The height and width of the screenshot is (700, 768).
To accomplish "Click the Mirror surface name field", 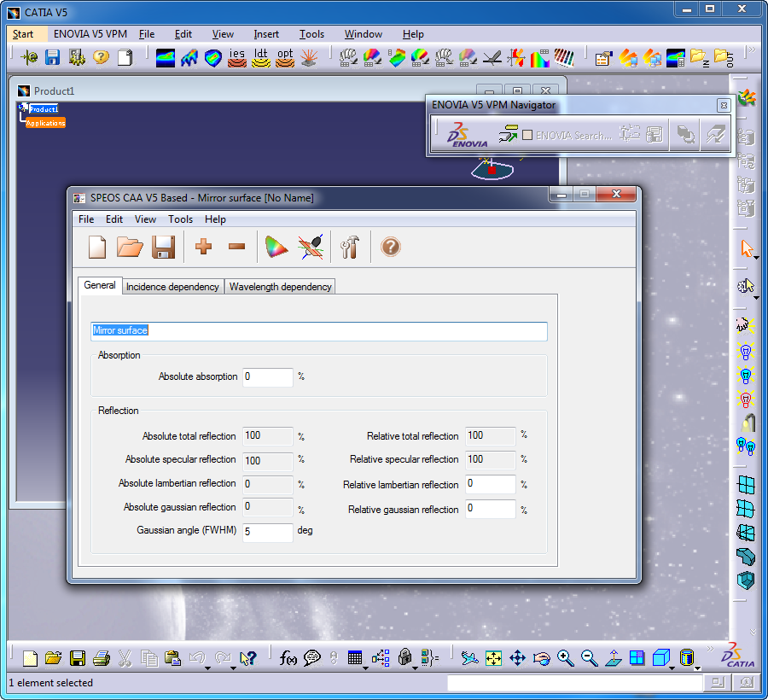I will point(319,331).
